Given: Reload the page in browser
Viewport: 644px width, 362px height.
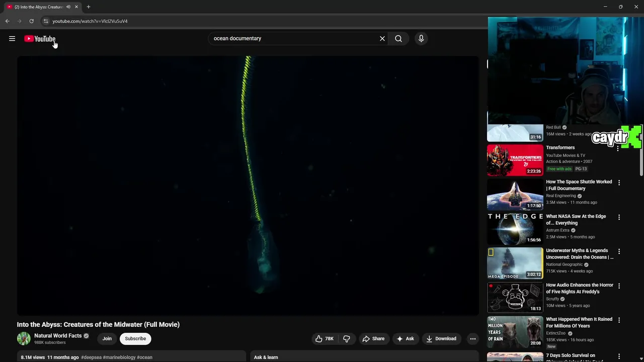Looking at the screenshot, I should coord(31,21).
